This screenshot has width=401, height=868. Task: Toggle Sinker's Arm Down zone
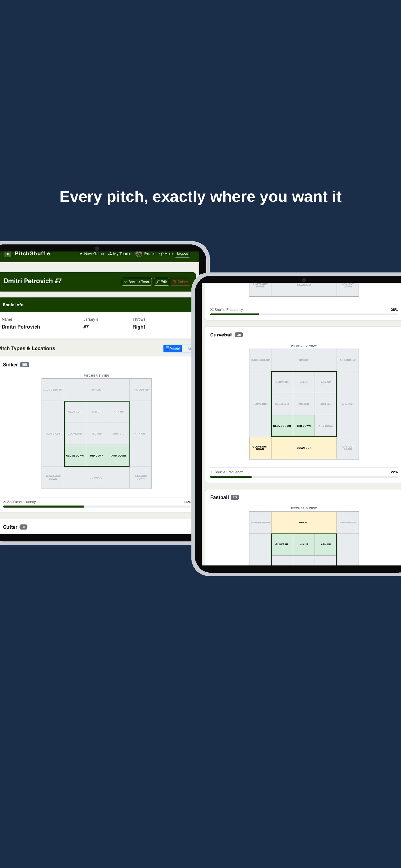click(x=118, y=456)
